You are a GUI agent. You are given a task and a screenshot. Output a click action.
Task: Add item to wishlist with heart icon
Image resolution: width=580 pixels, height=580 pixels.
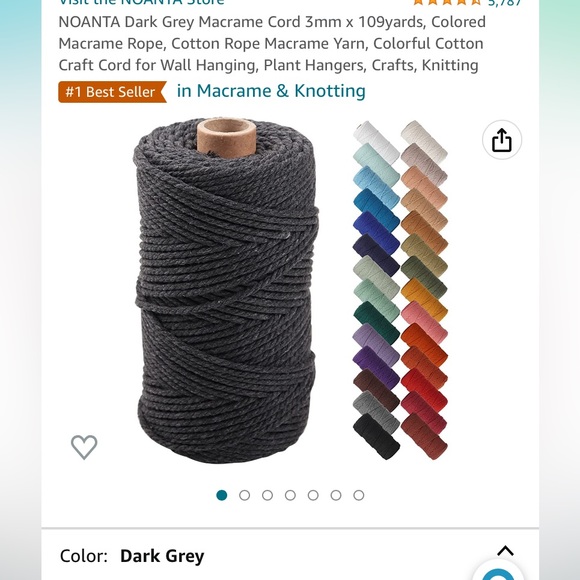coord(84,447)
